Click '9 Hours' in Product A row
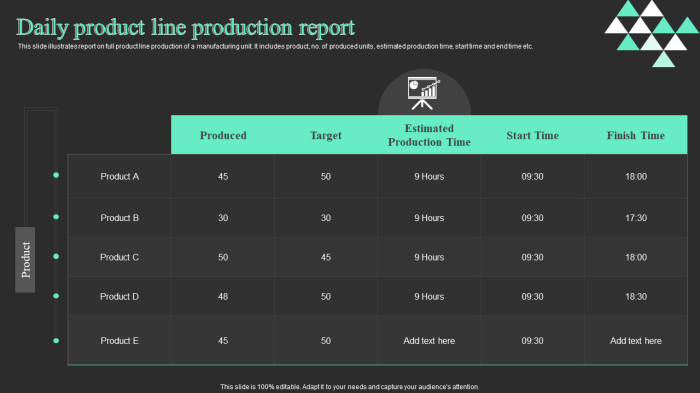The height and width of the screenshot is (393, 700). [429, 176]
